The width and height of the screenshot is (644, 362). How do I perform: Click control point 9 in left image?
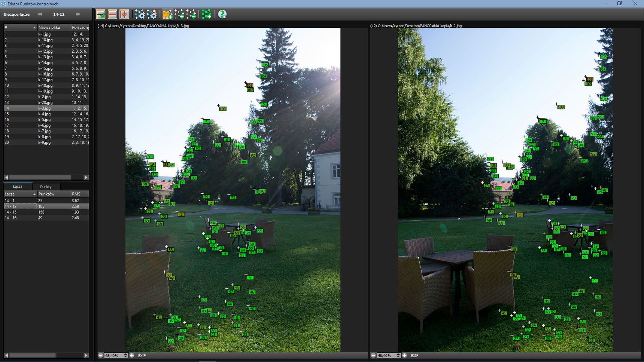tap(250, 277)
